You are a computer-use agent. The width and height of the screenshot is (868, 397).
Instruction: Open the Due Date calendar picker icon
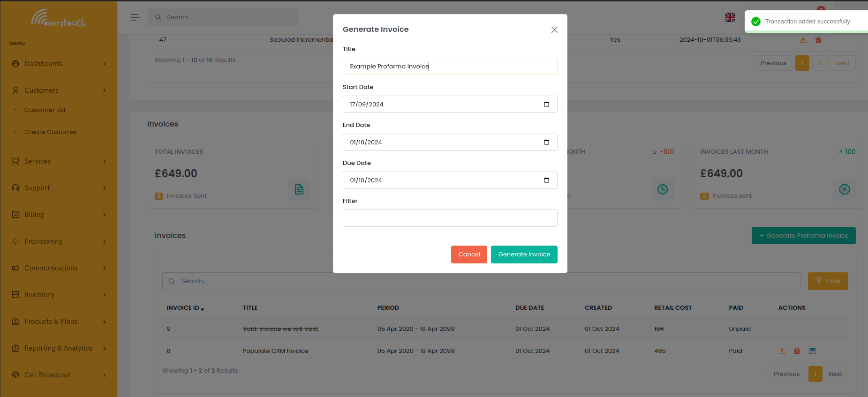pyautogui.click(x=546, y=180)
